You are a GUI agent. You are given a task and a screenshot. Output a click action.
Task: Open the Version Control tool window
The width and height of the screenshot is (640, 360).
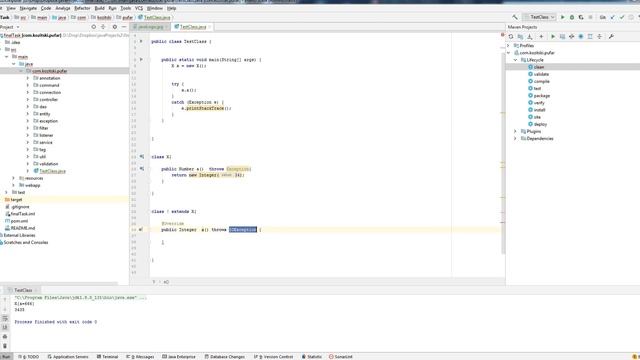coord(273,357)
